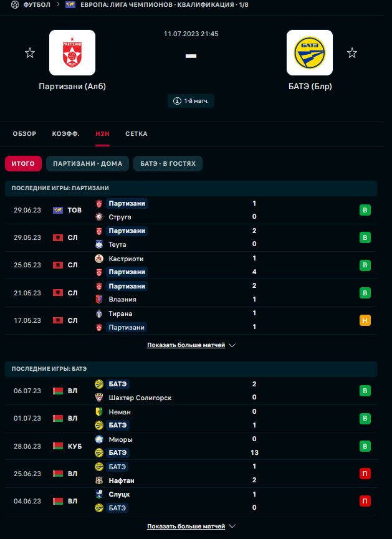Open the Струга team name
This screenshot has height=539, width=392.
tap(120, 217)
